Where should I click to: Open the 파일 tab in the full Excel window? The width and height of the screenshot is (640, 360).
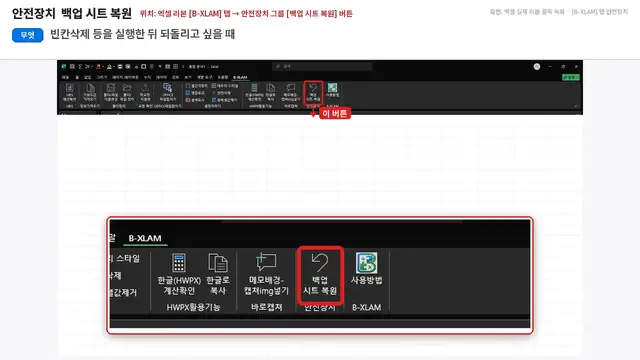[x=65, y=77]
